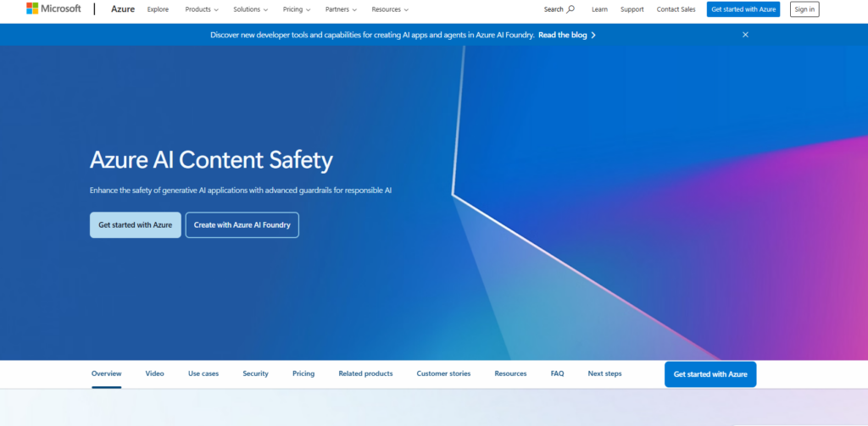Go to the Azure home link
The height and width of the screenshot is (426, 868).
[123, 9]
